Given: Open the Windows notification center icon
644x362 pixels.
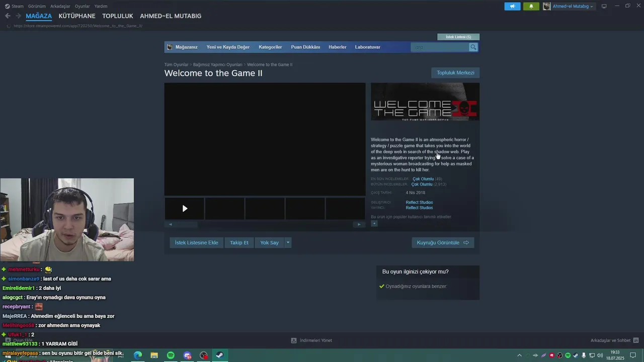Looking at the screenshot, I should (x=633, y=355).
